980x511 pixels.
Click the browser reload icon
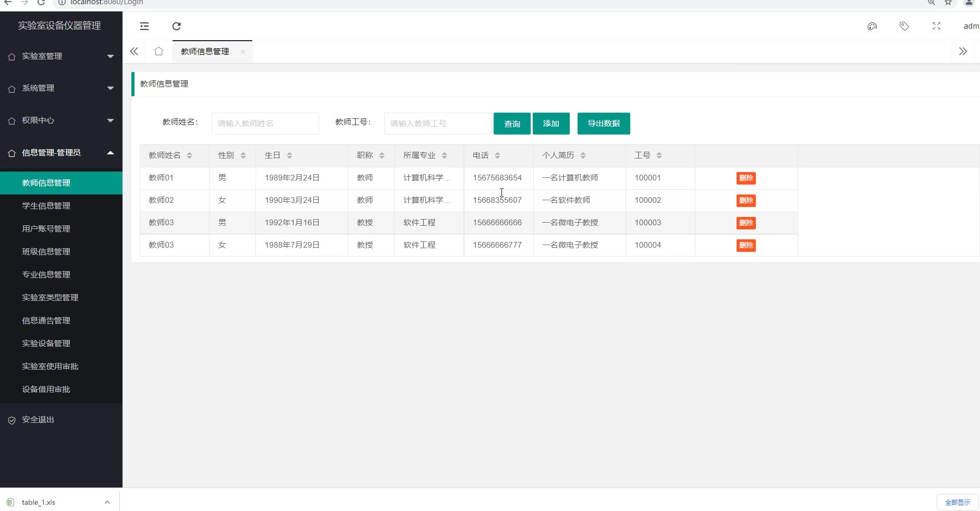tap(41, 2)
